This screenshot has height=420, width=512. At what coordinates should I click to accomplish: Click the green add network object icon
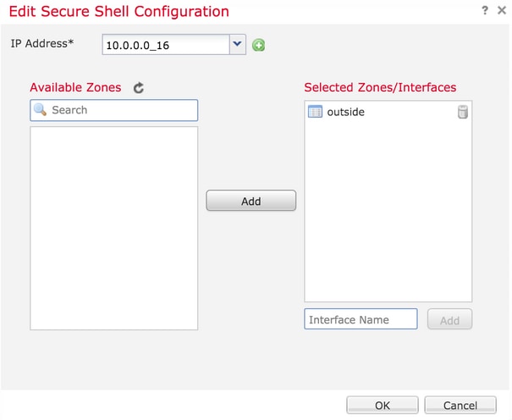point(258,45)
